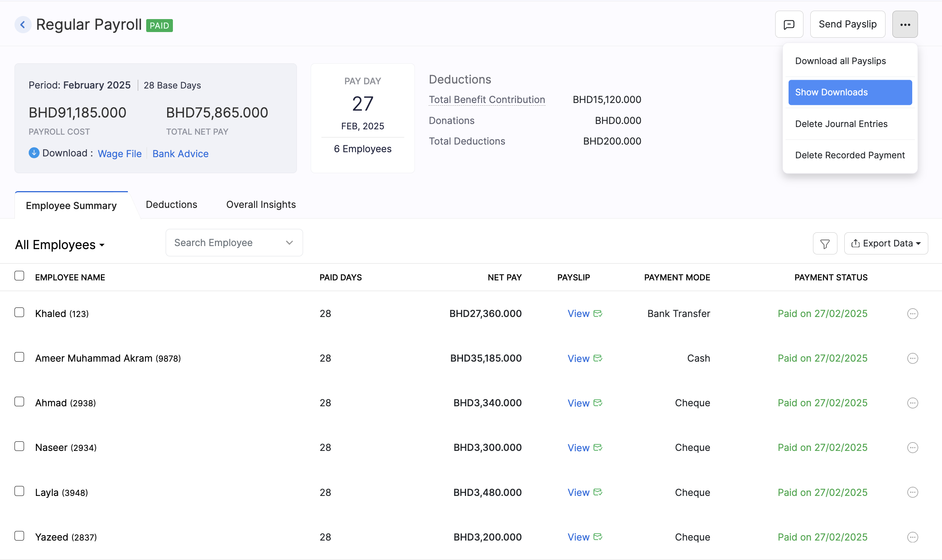Open the filter icon above the employee table
942x560 pixels.
(x=824, y=243)
